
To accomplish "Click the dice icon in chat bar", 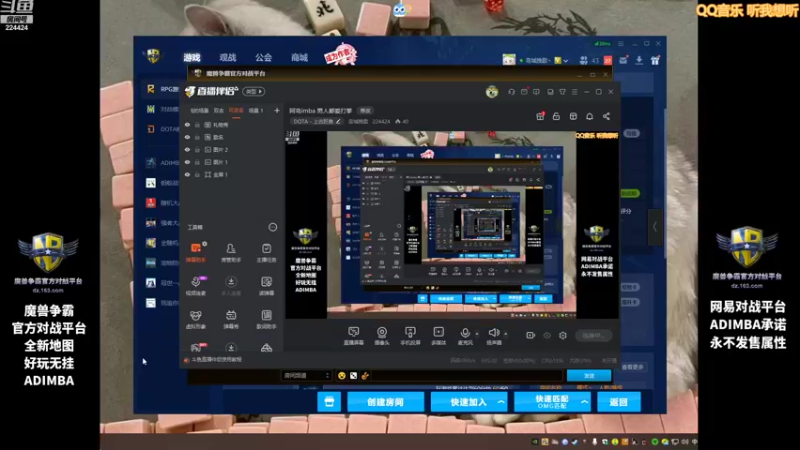I will coord(353,376).
